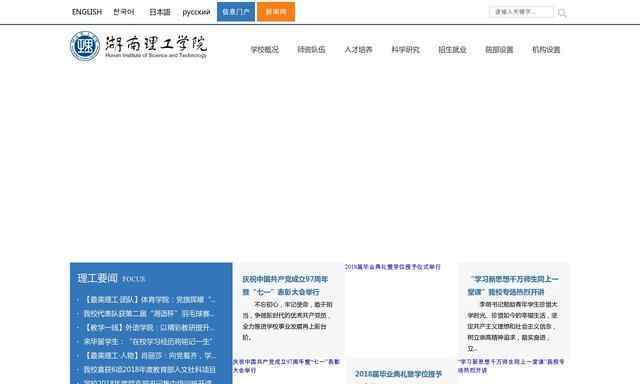Open news item 我校喜获6项2018年度教育部人文社科项目
Viewport: 640px width, 384px height.
tap(149, 370)
